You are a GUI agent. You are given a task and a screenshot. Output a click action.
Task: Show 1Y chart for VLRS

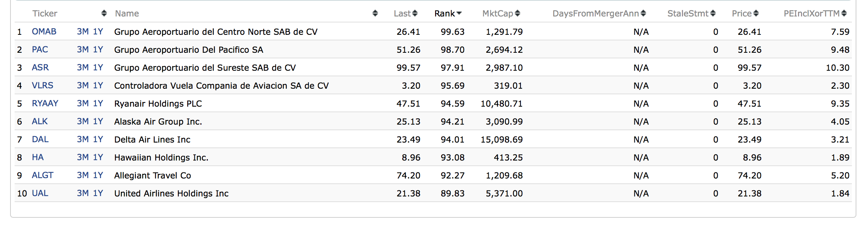[98, 85]
